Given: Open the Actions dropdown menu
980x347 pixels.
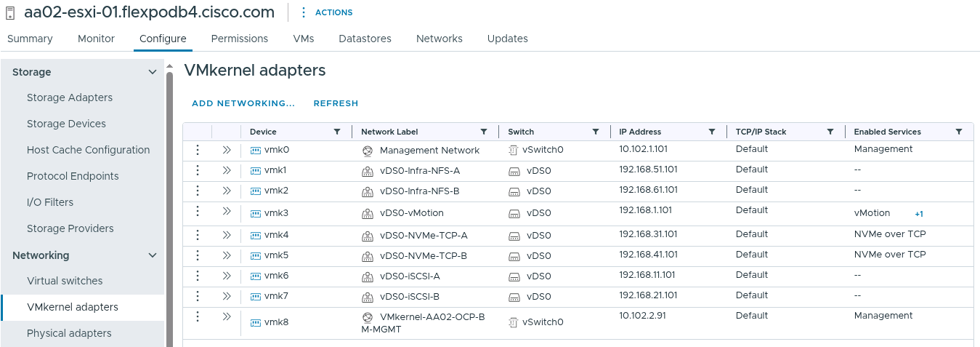Looking at the screenshot, I should [326, 12].
